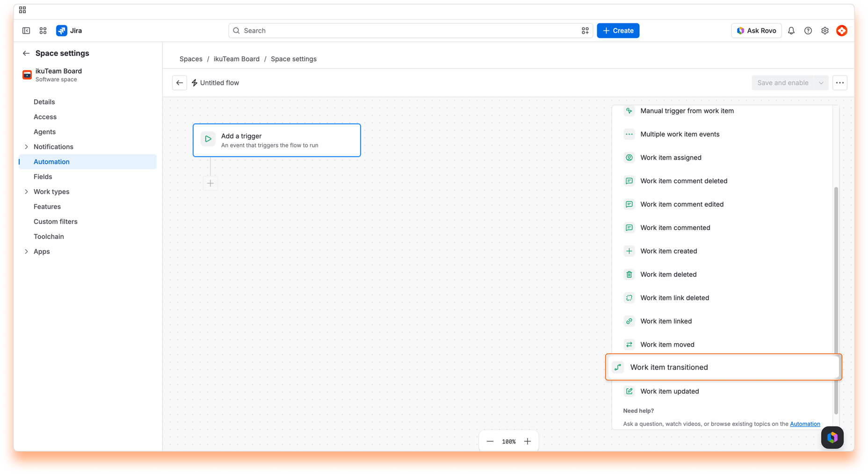Viewport: 868px width, 474px height.
Task: Choose Manual trigger from work item
Action: pos(723,111)
